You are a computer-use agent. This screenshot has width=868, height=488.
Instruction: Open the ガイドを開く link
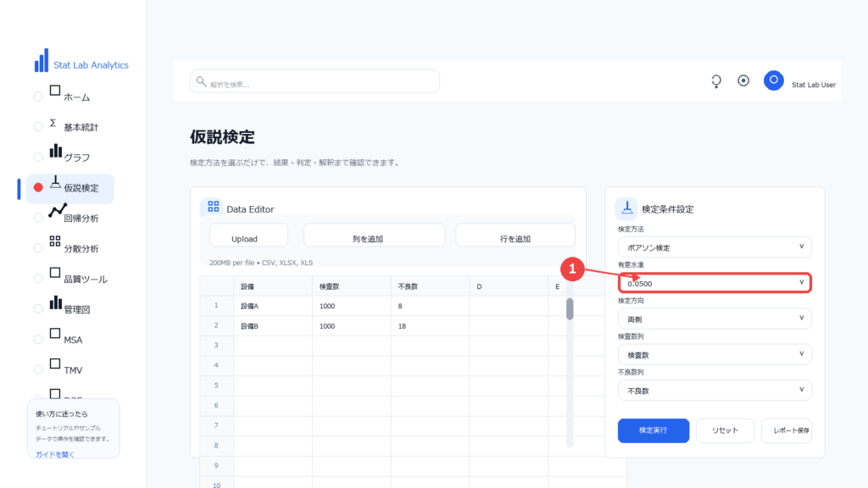[55, 454]
